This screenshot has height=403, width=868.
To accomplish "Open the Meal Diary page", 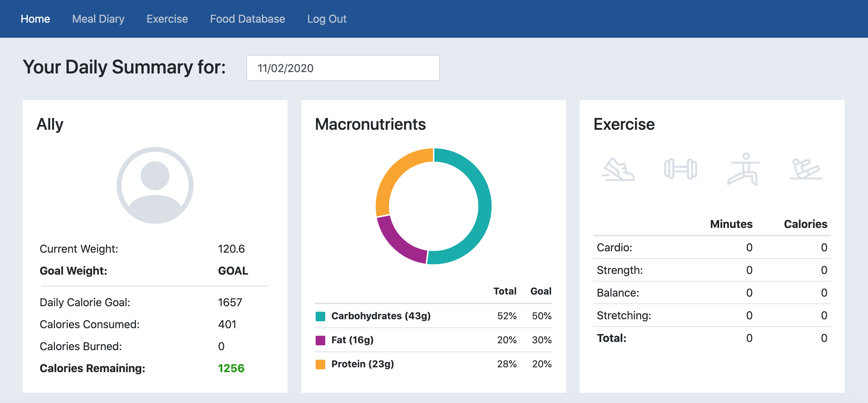I will click(98, 19).
